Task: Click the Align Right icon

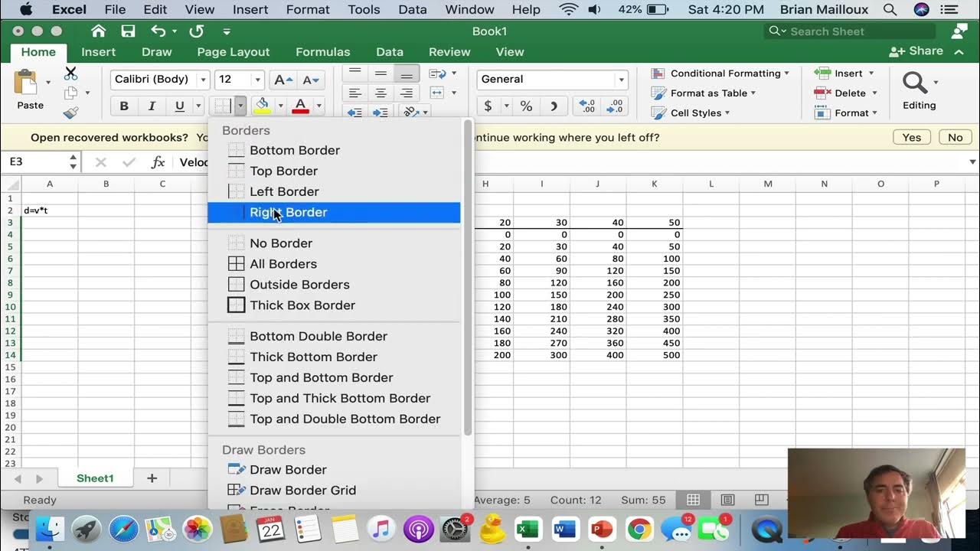Action: [407, 93]
